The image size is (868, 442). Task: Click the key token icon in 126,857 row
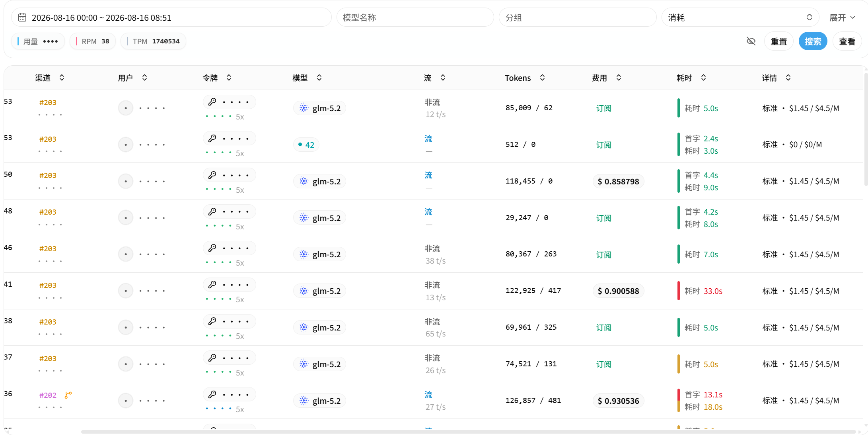212,395
